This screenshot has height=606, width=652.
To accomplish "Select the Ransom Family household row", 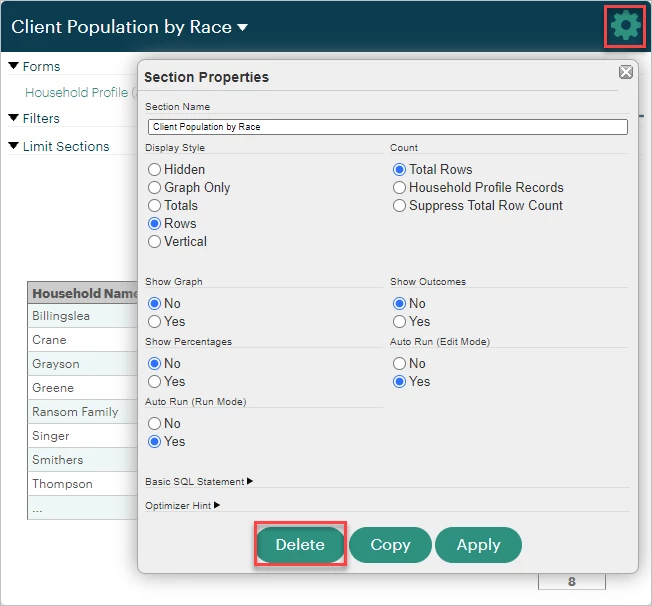I will coord(83,412).
